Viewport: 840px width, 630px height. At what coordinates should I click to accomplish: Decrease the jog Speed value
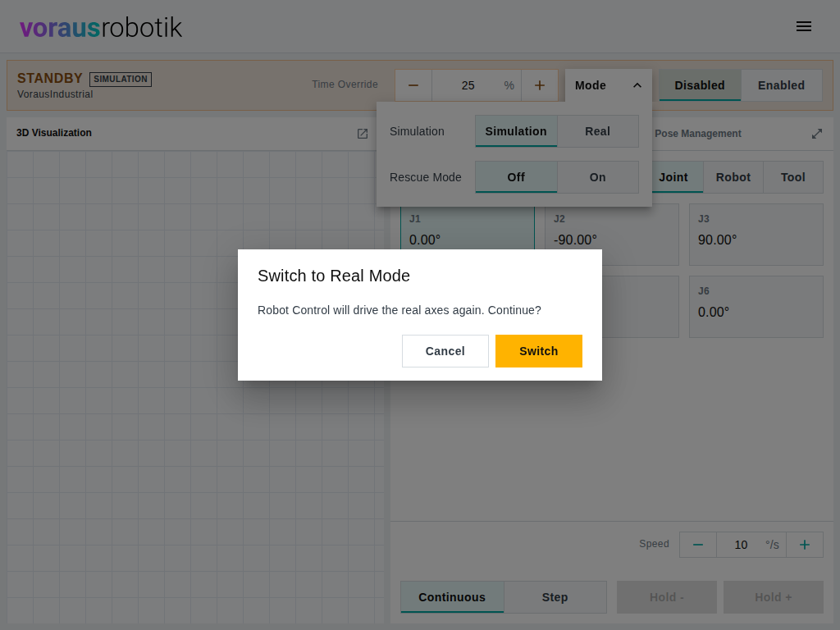pos(698,545)
